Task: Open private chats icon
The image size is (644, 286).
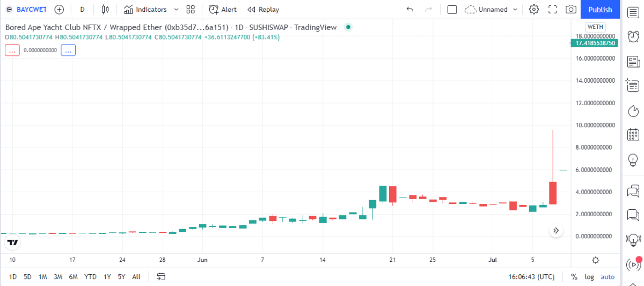Action: tap(633, 215)
